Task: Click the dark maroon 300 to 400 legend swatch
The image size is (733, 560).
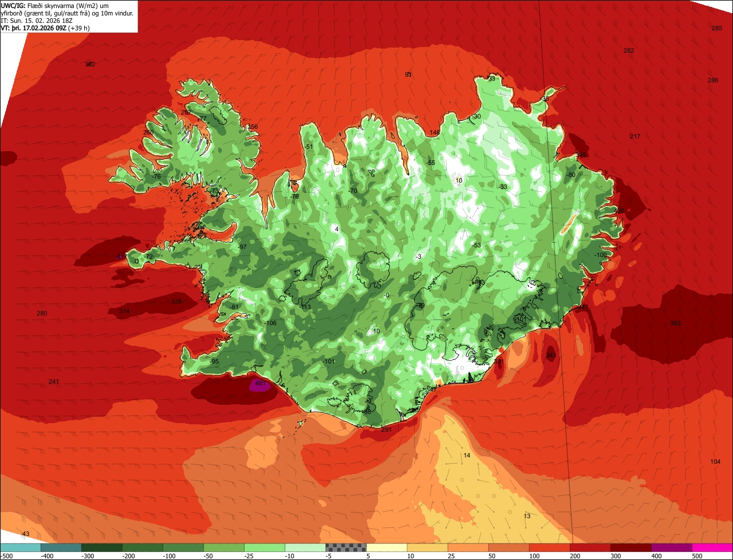Action: (x=631, y=547)
